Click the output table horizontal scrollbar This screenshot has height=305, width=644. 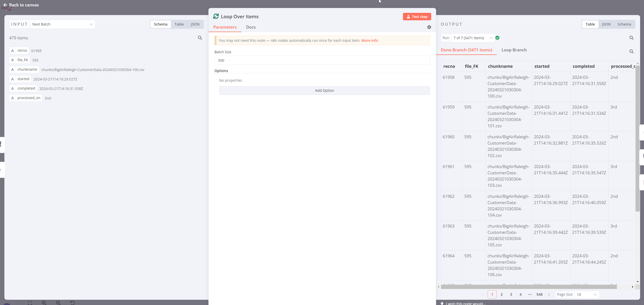[x=528, y=287]
